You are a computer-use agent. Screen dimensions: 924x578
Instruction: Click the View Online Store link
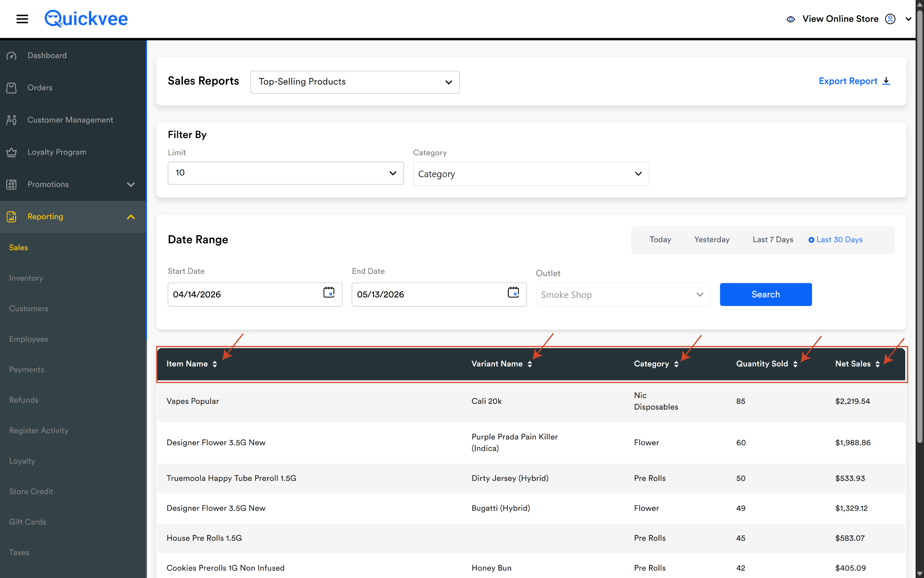(x=840, y=19)
